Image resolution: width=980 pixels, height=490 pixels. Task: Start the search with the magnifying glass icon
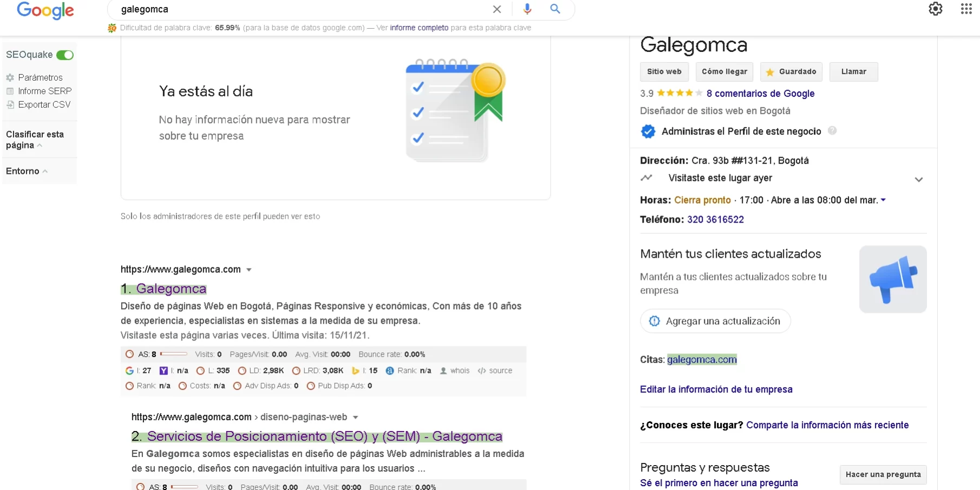point(555,9)
